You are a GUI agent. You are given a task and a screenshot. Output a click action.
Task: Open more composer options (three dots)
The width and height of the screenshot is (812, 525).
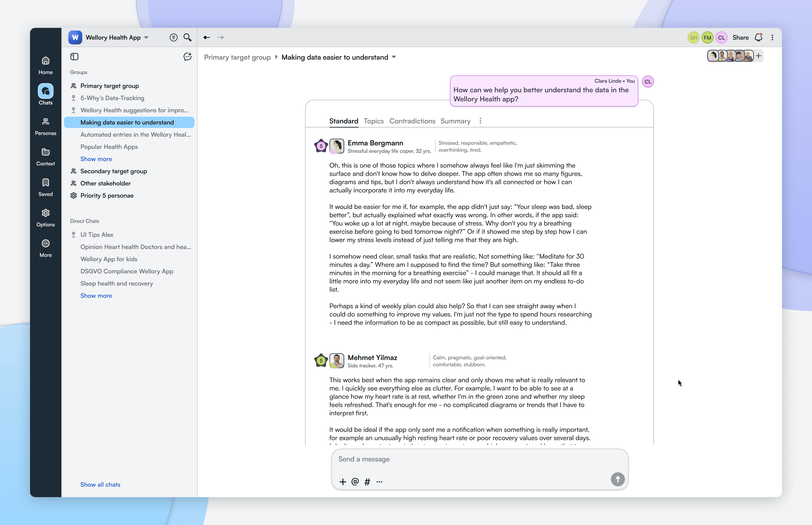[380, 482]
